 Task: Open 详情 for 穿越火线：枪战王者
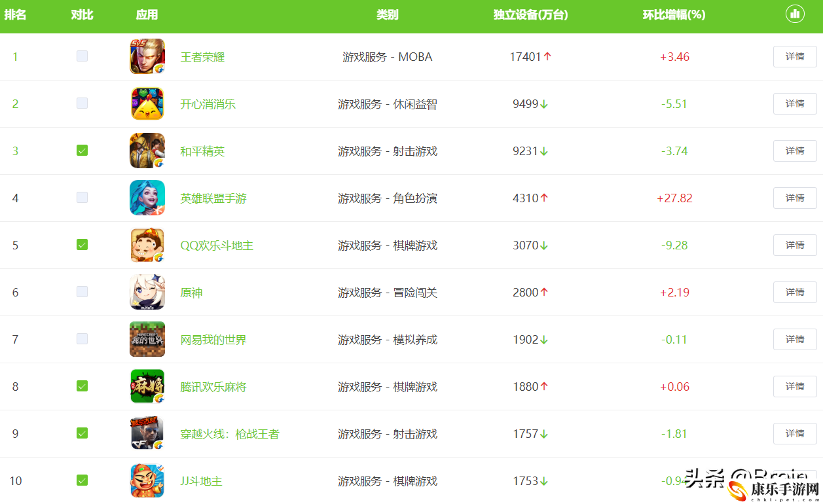tap(795, 433)
